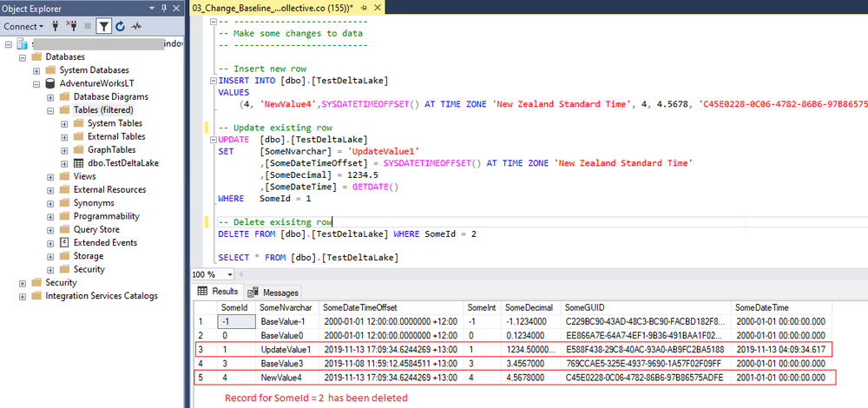Click the Synonyms folder icon
The image size is (868, 408).
click(64, 202)
